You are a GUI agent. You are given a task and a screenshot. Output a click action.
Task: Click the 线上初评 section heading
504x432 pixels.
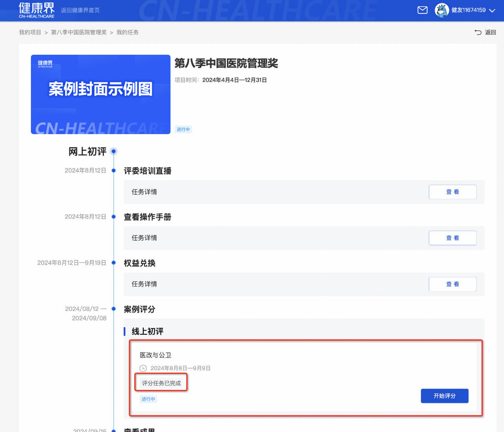(x=148, y=331)
